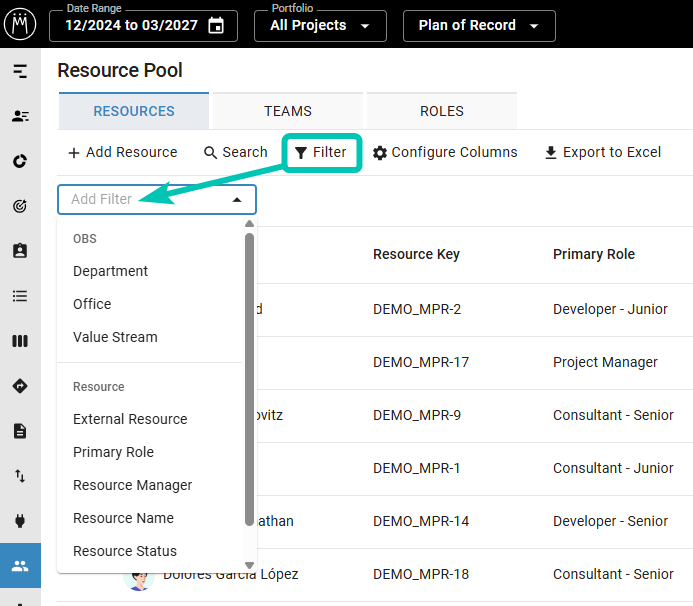
Task: Choose Department from the filter list
Action: tap(110, 271)
